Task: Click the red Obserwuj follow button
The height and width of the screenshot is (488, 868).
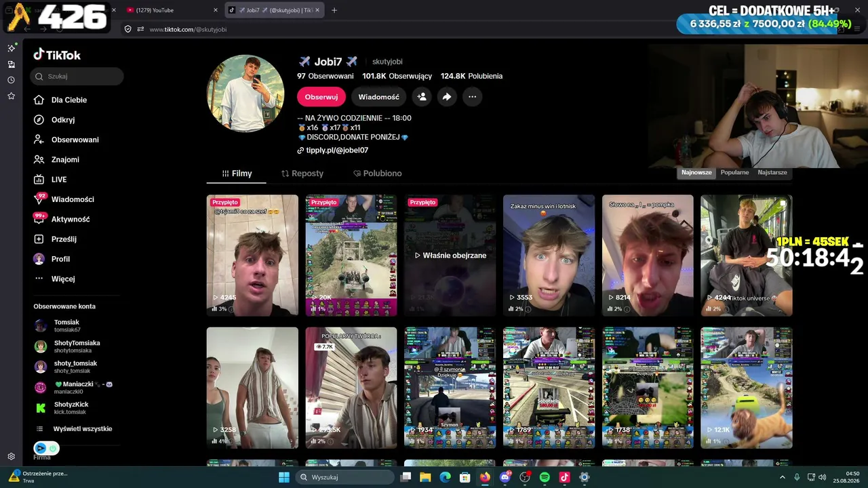Action: tap(321, 97)
